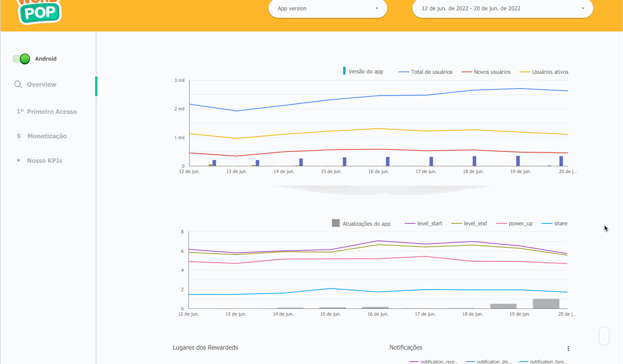Viewport: 623px width, 364px height.
Task: Click the level_start purple legend line
Action: click(x=410, y=223)
